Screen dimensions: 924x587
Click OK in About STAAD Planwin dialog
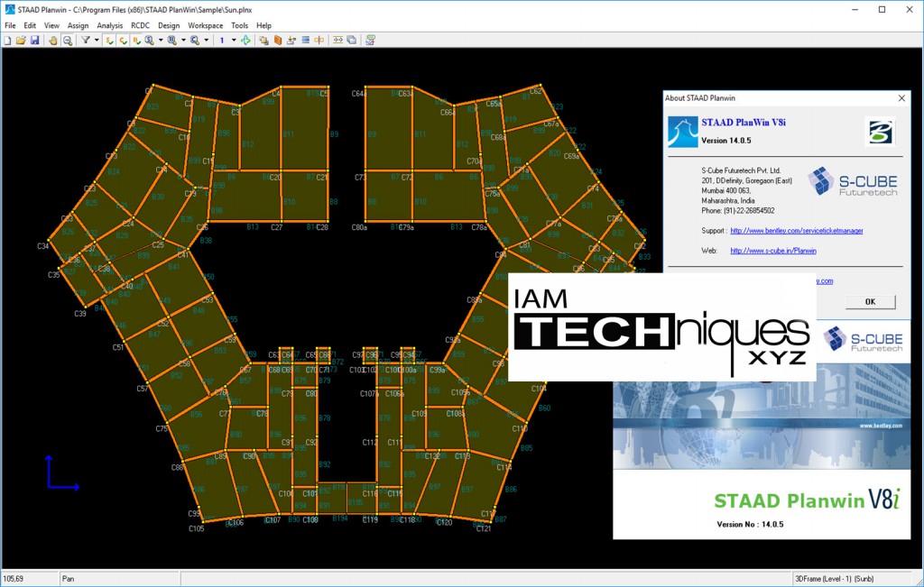871,301
